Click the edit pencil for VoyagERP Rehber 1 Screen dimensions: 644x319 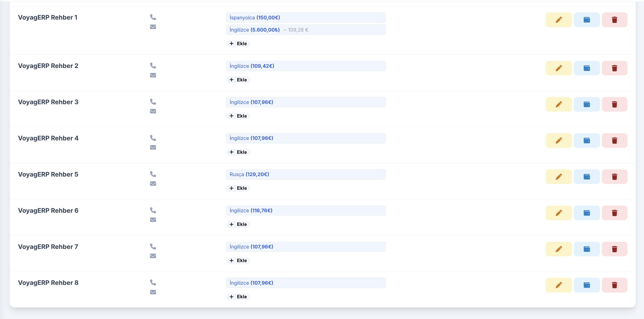[559, 20]
